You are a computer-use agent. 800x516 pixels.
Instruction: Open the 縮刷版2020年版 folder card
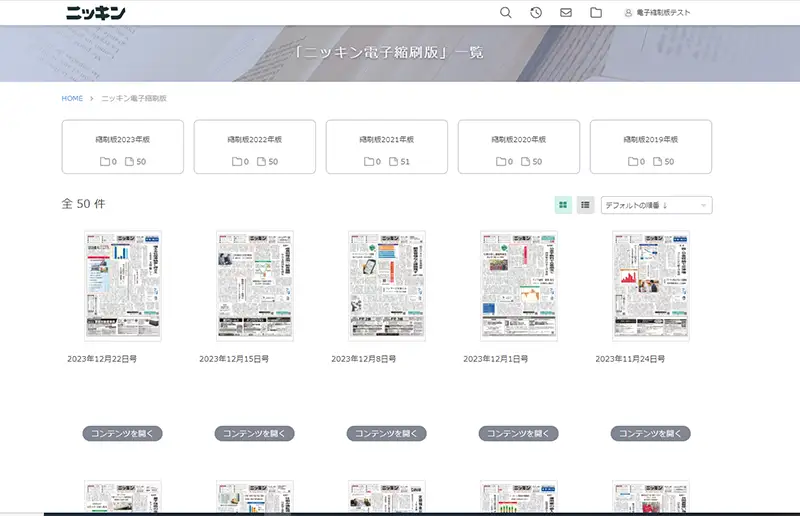coord(519,147)
